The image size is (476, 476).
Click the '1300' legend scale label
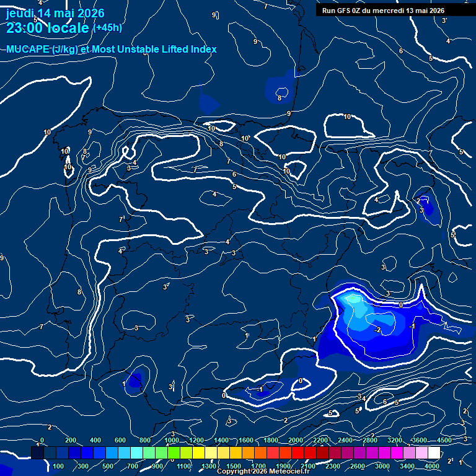tap(209, 466)
